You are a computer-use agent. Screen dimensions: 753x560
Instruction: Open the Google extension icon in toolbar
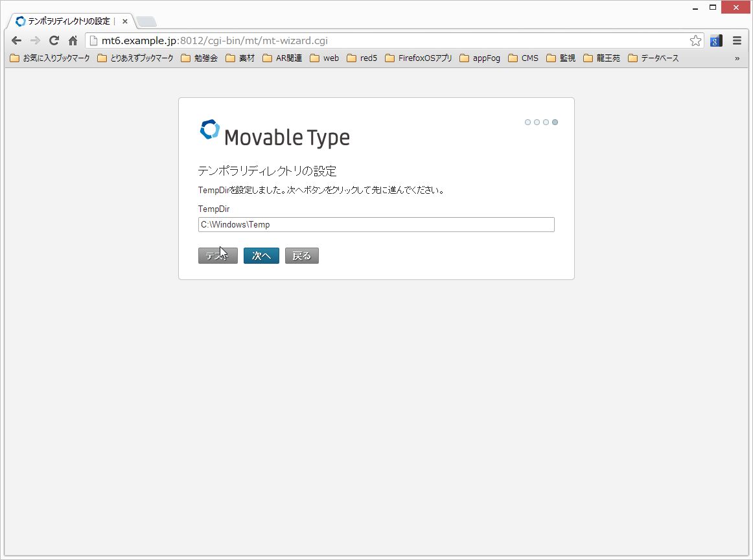tap(716, 41)
